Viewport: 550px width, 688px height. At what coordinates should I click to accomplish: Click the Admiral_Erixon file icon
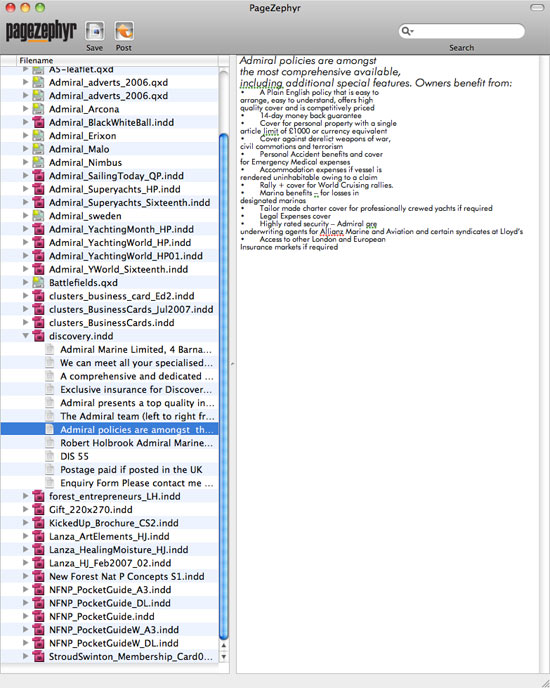(x=39, y=136)
